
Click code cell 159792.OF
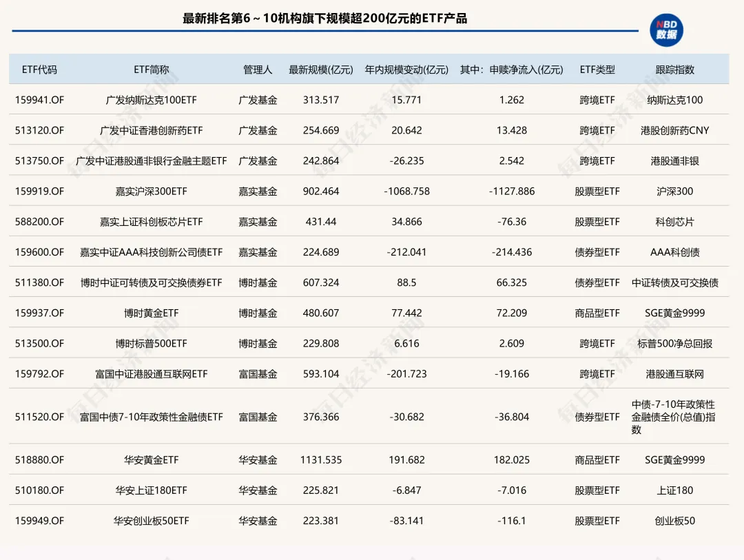[39, 373]
